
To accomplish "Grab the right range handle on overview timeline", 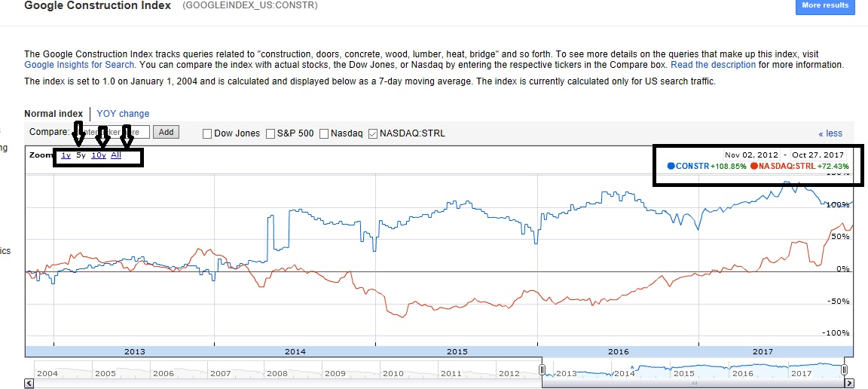I will pos(844,369).
